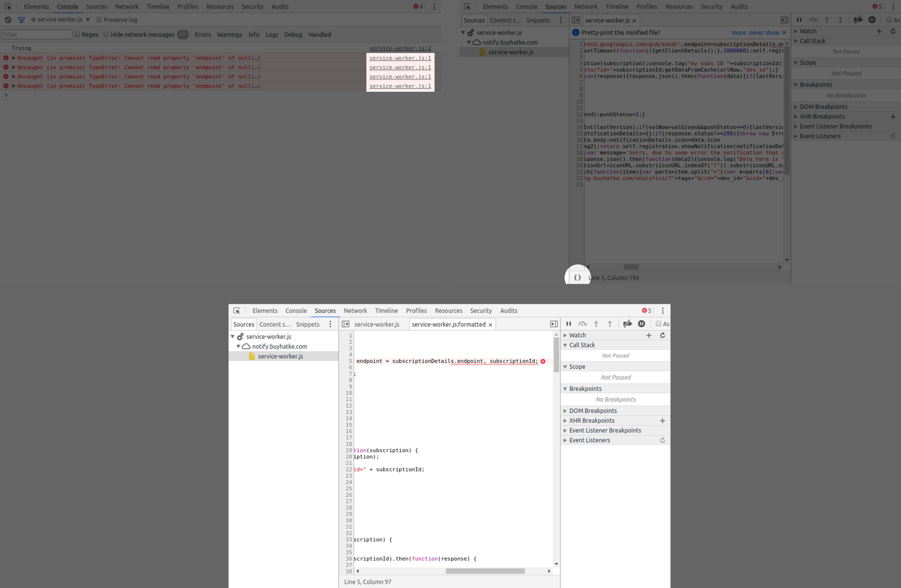
Task: Filter console by Warnings
Action: [229, 35]
